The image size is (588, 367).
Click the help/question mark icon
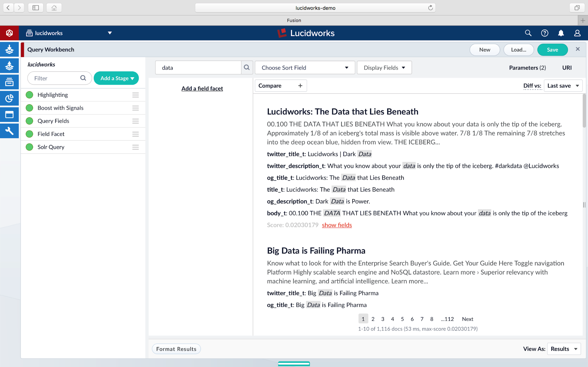pyautogui.click(x=544, y=33)
